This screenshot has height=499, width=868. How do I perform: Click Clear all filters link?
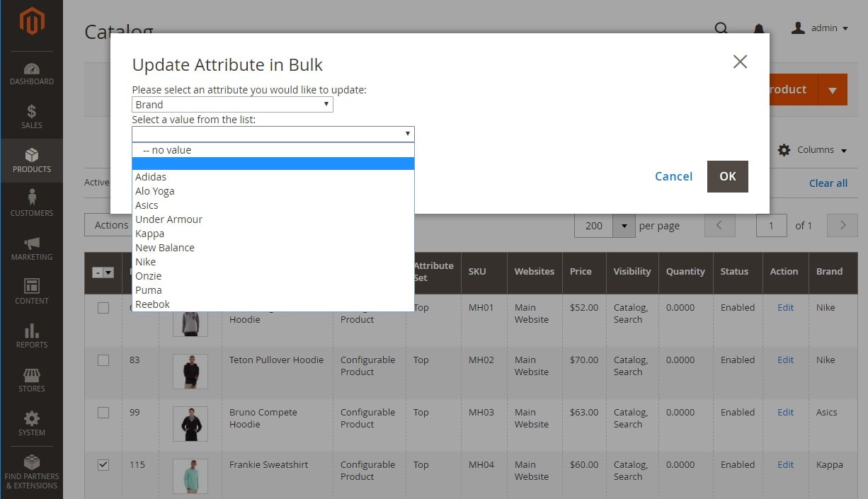point(828,183)
